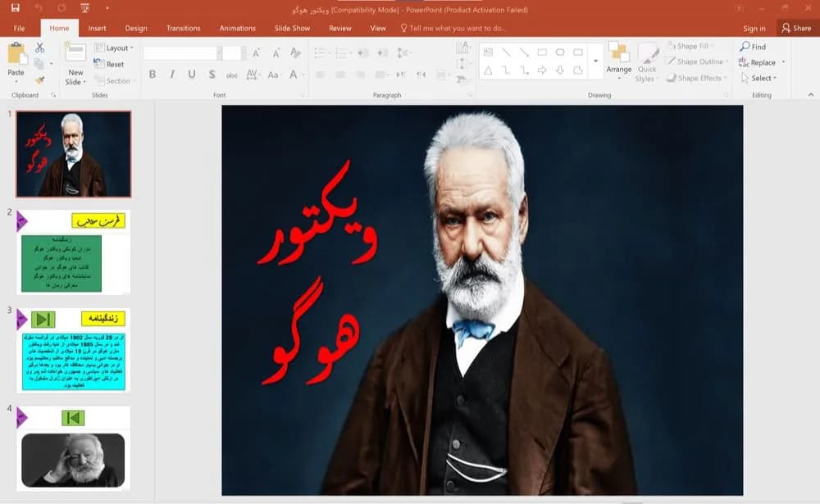Select slide 2 thumbnail, the contents slide
The height and width of the screenshot is (504, 820).
coord(74,252)
